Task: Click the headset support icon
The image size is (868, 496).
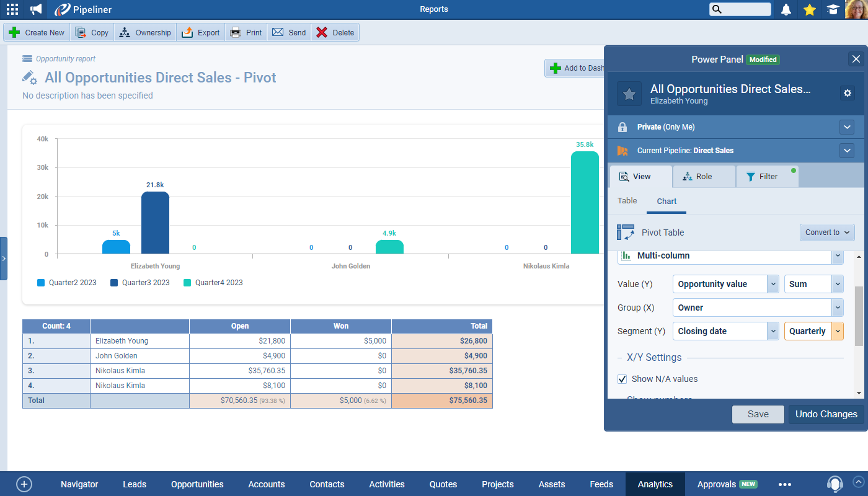Action: pos(835,484)
